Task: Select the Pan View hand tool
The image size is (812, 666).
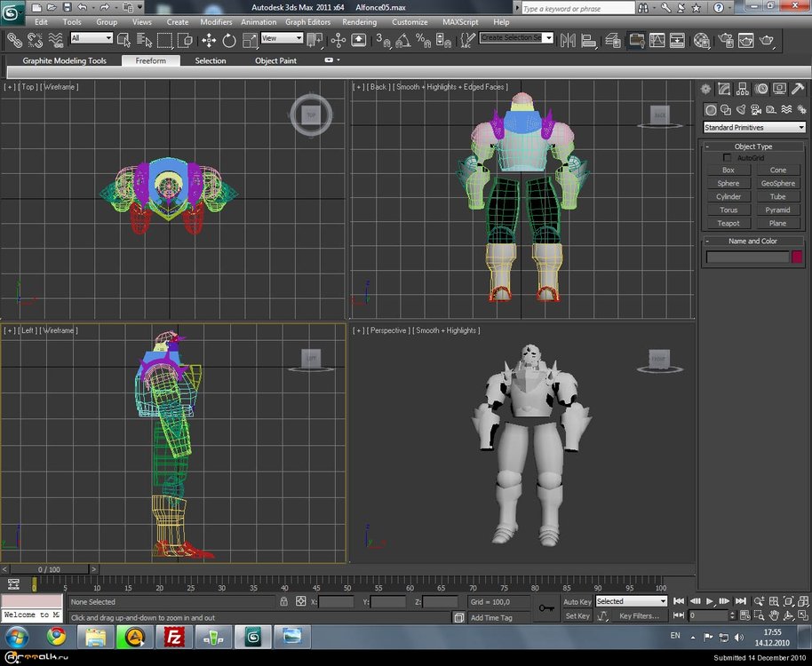Action: point(774,615)
